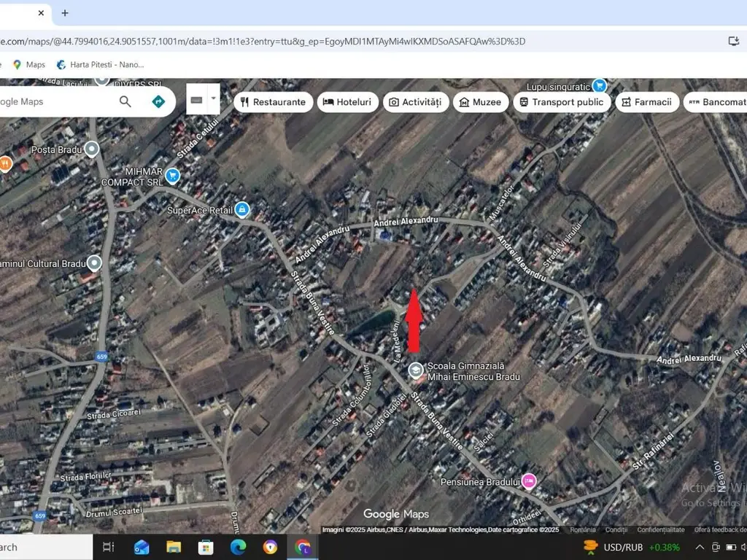Click the Oferă feedback footer link
The width and height of the screenshot is (747, 560).
[x=720, y=529]
